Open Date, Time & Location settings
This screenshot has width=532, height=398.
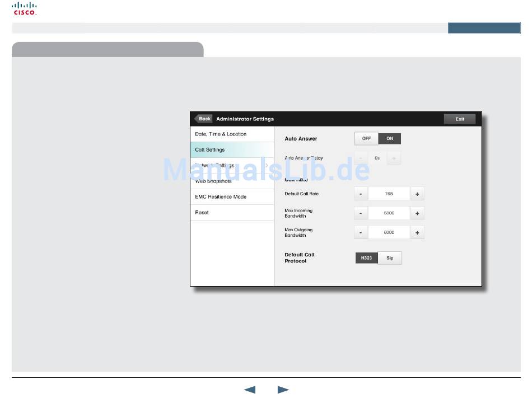point(232,134)
